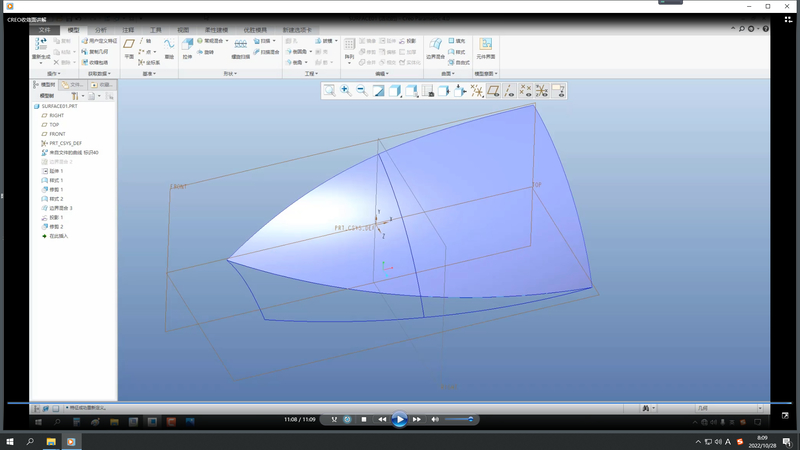The image size is (800, 450).
Task: Switch to the View (视图) ribbon tab
Action: point(183,30)
